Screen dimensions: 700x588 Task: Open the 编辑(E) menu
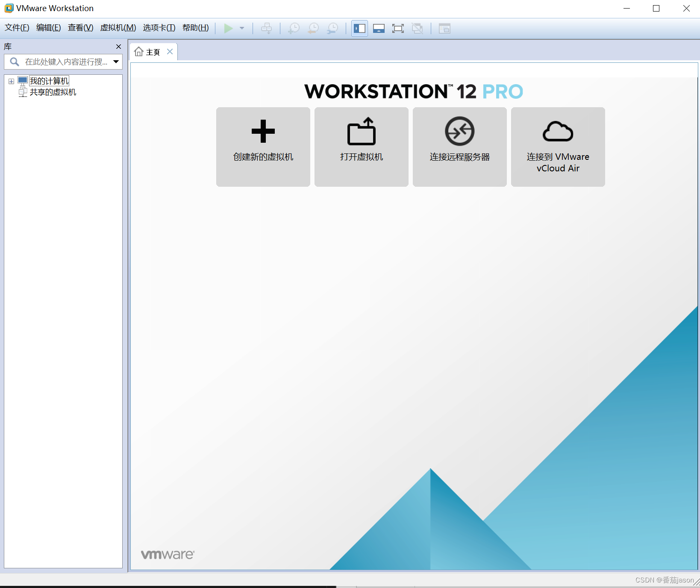tap(49, 28)
